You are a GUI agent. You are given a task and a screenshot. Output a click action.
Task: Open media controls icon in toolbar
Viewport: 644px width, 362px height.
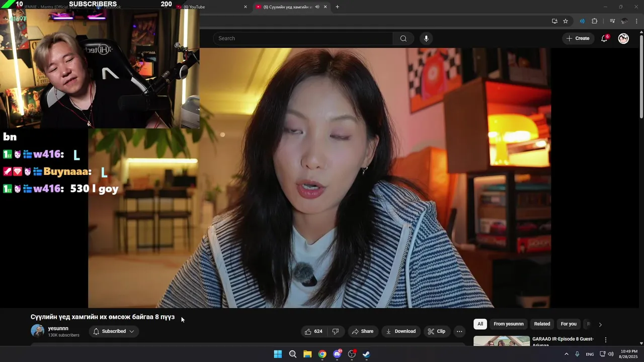coord(612,21)
